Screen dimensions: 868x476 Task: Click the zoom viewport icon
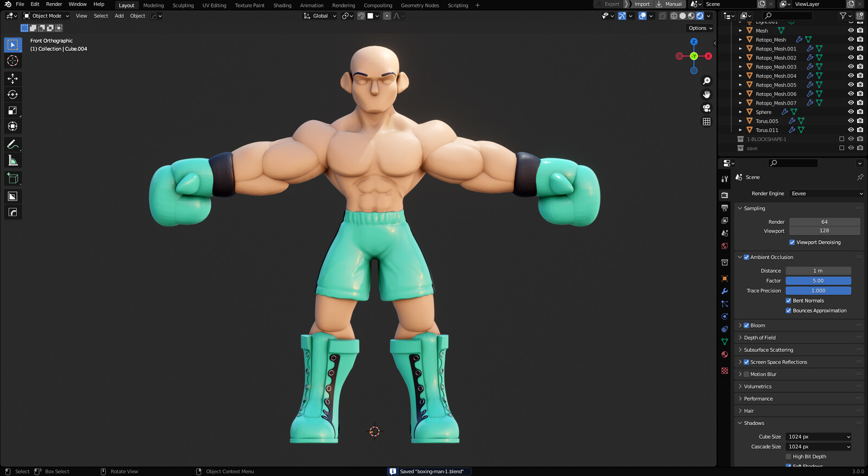pyautogui.click(x=706, y=81)
